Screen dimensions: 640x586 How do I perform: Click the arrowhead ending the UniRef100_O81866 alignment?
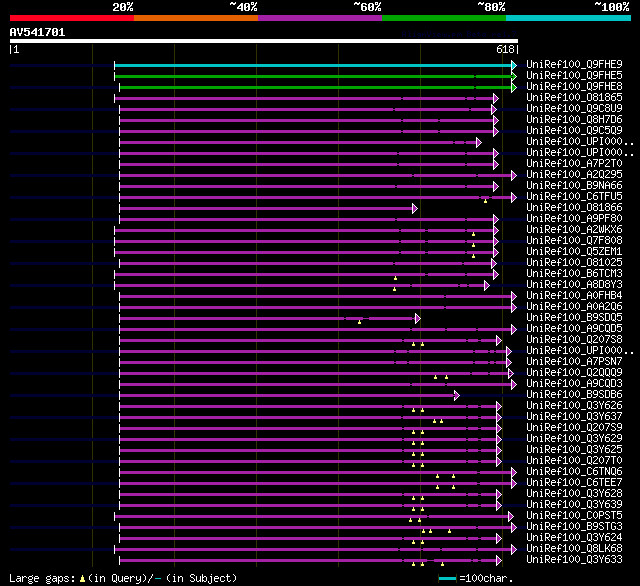coord(415,209)
